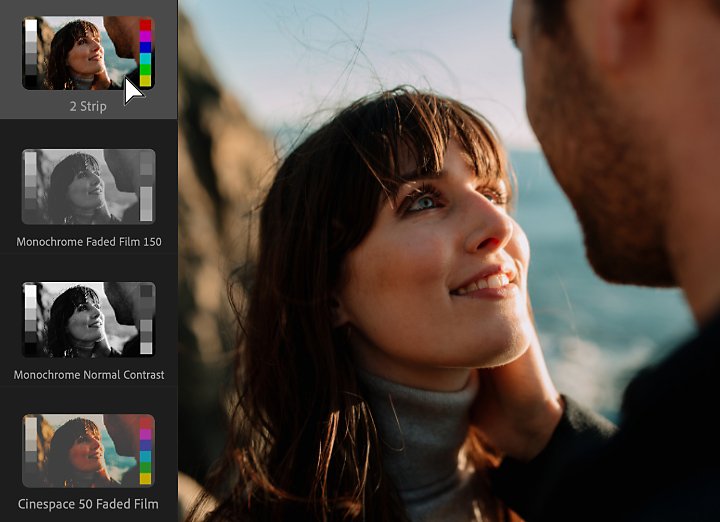The height and width of the screenshot is (522, 720).
Task: Click green swatch in 2 Strip thumbnail
Action: 146,70
